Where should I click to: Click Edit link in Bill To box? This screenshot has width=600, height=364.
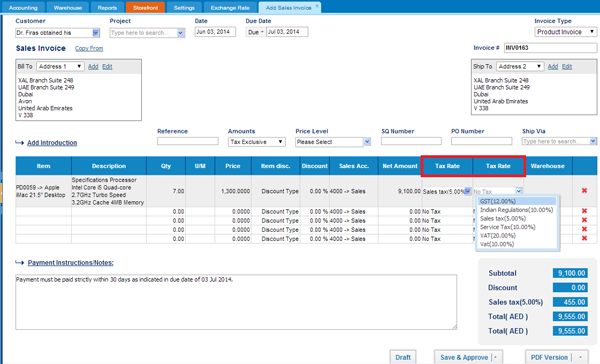[x=107, y=67]
